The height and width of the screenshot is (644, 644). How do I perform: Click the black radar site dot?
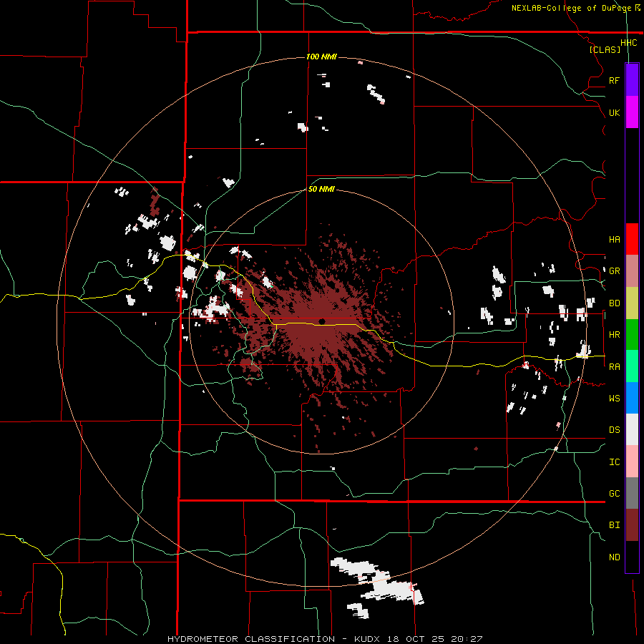pyautogui.click(x=322, y=321)
